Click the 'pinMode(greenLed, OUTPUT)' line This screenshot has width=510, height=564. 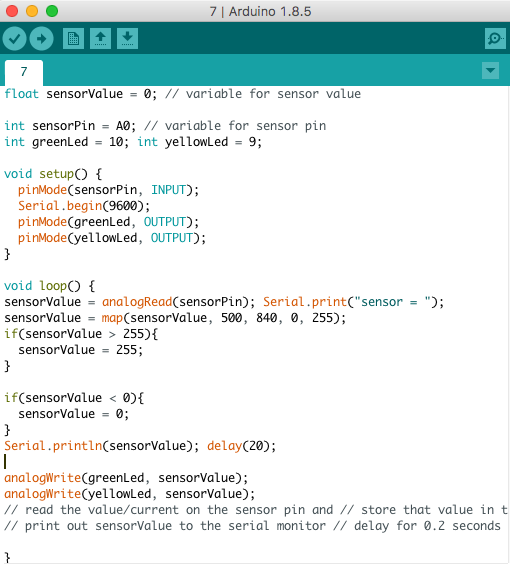[108, 222]
